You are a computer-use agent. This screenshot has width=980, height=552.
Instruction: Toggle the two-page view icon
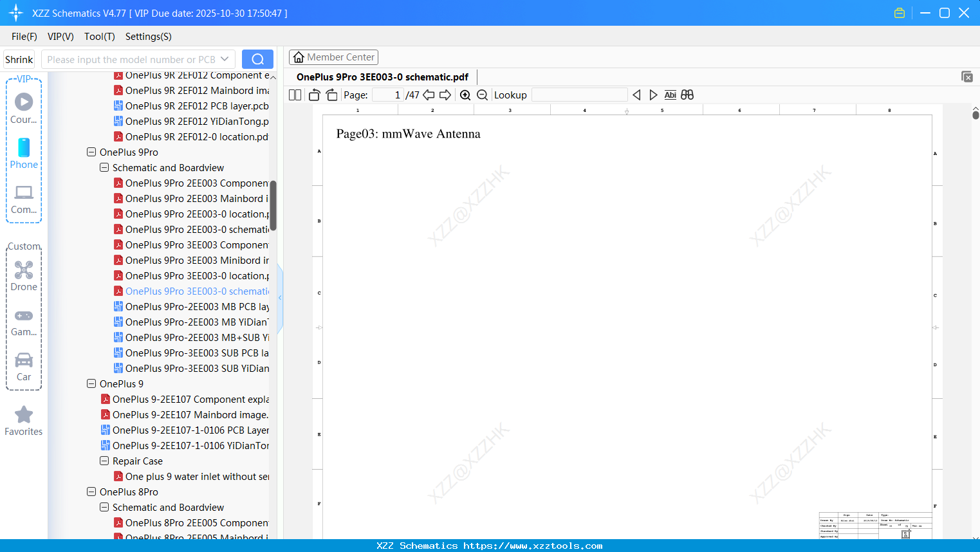tap(295, 95)
